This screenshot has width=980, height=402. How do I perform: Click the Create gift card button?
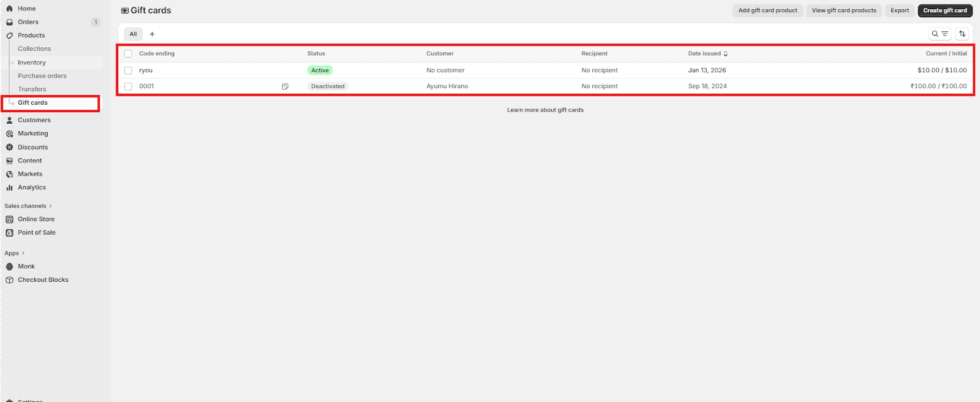[945, 10]
